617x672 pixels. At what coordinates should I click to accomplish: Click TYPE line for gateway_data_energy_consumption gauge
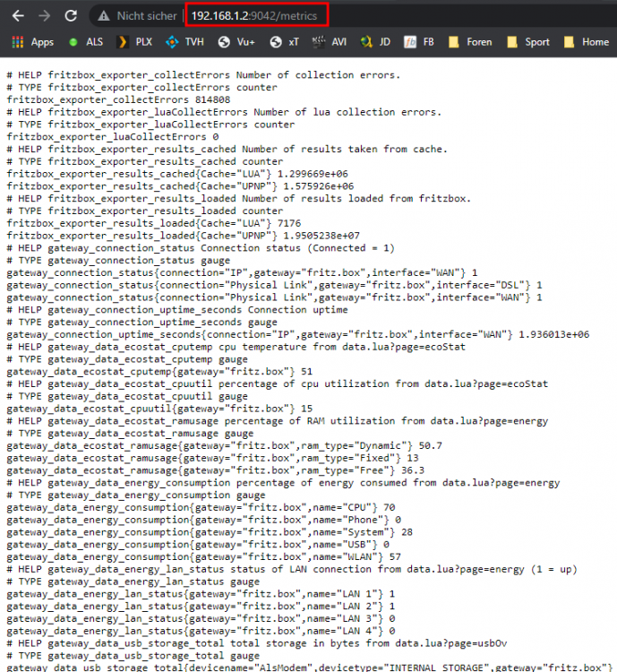[x=136, y=495]
